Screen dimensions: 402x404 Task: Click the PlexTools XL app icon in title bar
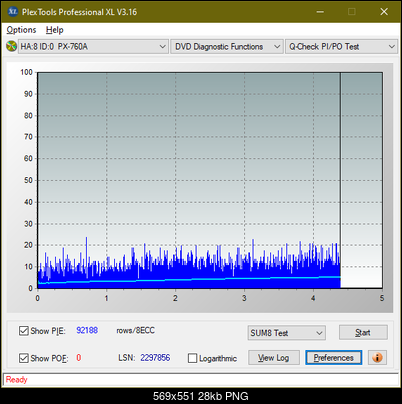pyautogui.click(x=12, y=12)
